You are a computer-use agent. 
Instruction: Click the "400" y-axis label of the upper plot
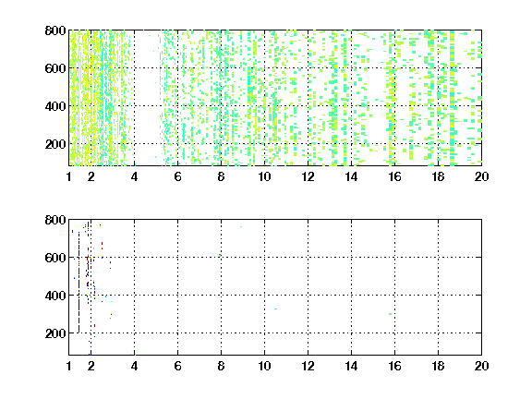pyautogui.click(x=55, y=106)
